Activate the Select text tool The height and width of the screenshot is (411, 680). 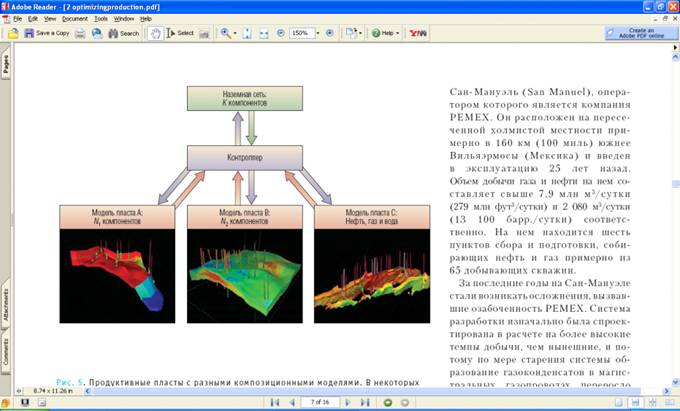coord(180,33)
